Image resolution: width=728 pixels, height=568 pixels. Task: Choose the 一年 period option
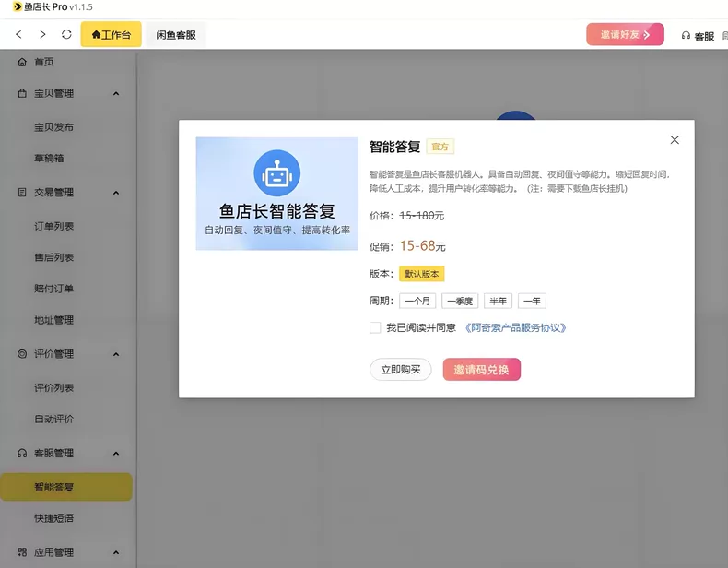[532, 301]
